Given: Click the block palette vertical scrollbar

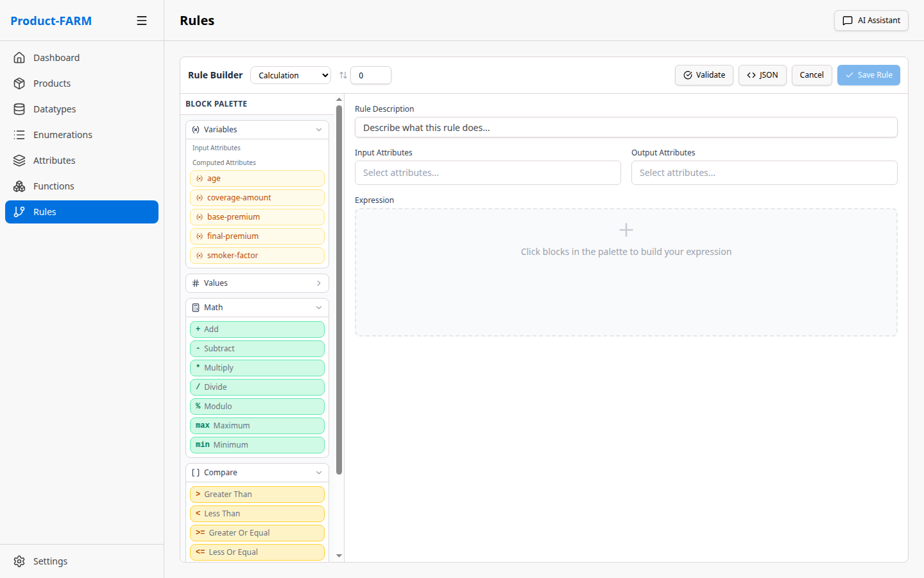Looking at the screenshot, I should pyautogui.click(x=339, y=289).
